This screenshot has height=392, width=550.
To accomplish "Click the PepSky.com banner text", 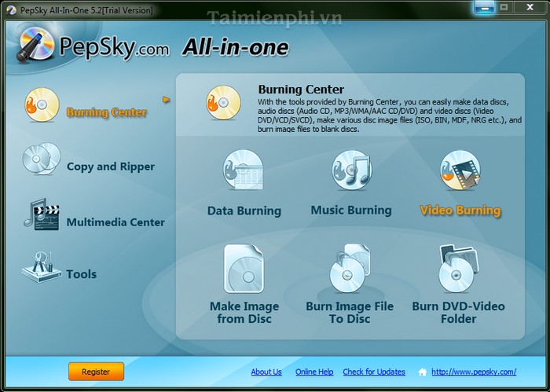I will [115, 46].
